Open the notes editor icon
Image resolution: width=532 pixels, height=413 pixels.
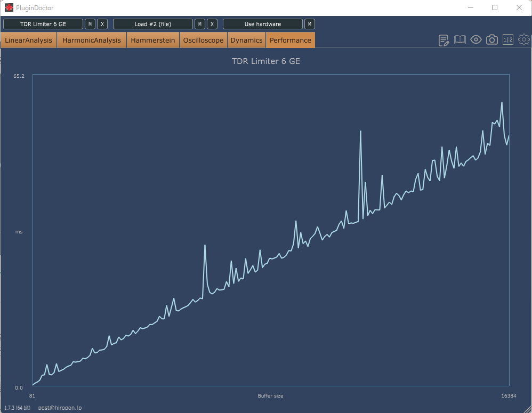pyautogui.click(x=444, y=41)
